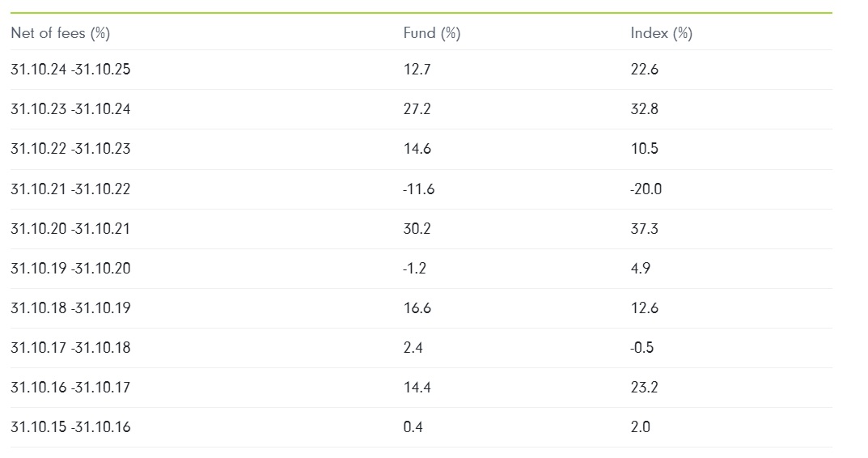Click the index value -20.0

click(646, 189)
